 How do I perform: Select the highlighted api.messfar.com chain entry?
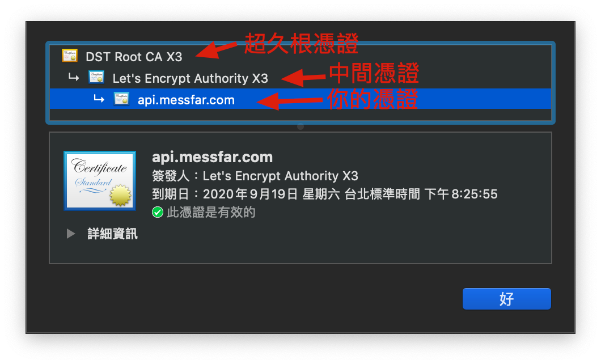click(x=300, y=99)
